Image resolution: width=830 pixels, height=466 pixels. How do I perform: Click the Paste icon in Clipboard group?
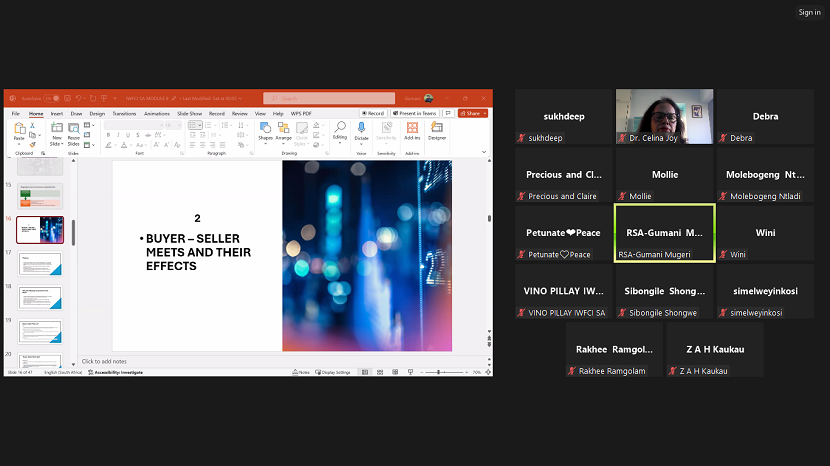click(19, 130)
